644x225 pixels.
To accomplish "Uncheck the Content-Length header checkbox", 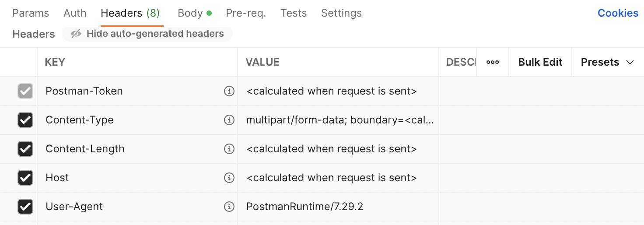I will pos(25,149).
